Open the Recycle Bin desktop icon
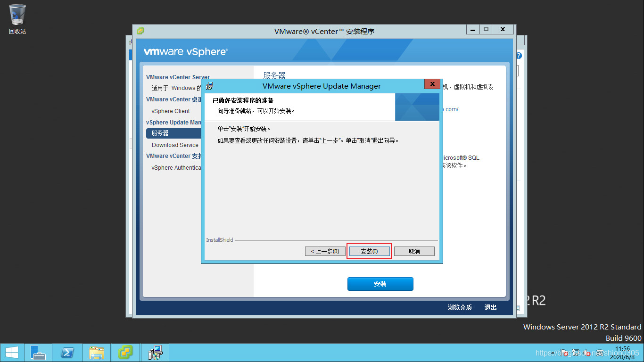The width and height of the screenshot is (644, 362). pos(17,19)
